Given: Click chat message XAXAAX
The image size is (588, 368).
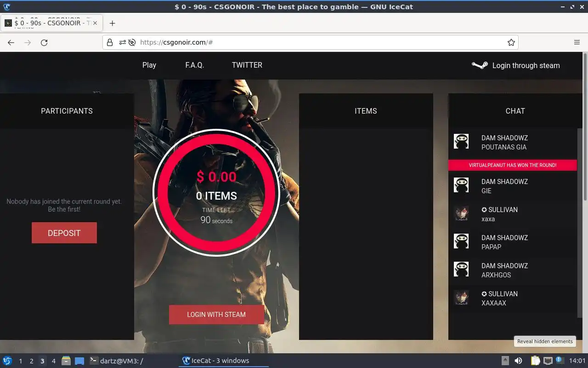Looking at the screenshot, I should (x=494, y=303).
